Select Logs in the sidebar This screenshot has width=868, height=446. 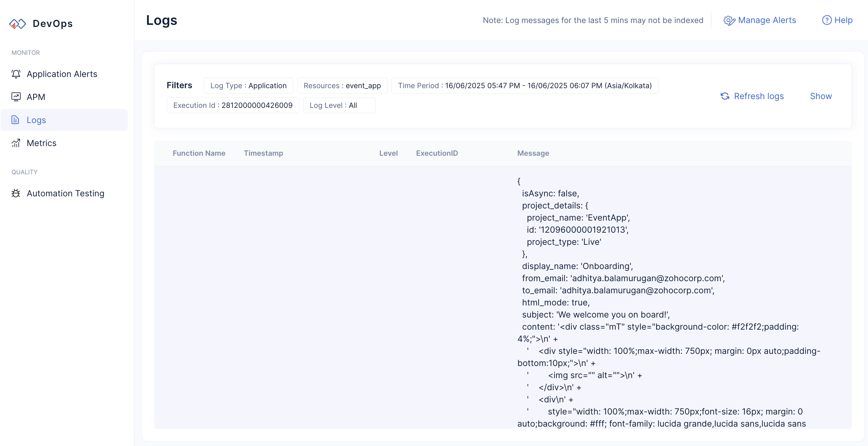(64, 120)
